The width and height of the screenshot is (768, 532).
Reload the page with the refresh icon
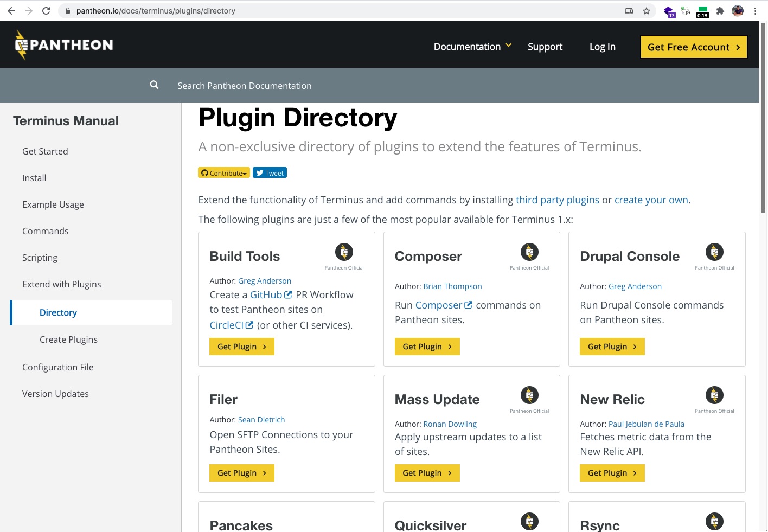pos(46,11)
